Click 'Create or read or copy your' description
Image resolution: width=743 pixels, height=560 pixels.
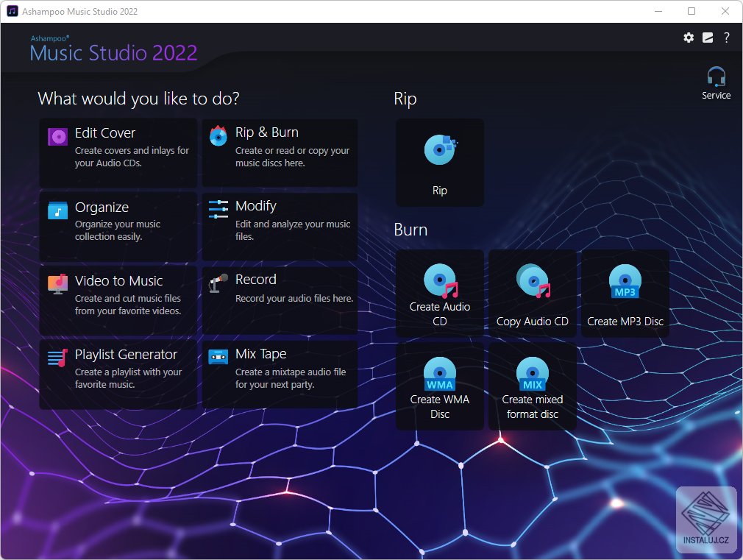(x=292, y=150)
